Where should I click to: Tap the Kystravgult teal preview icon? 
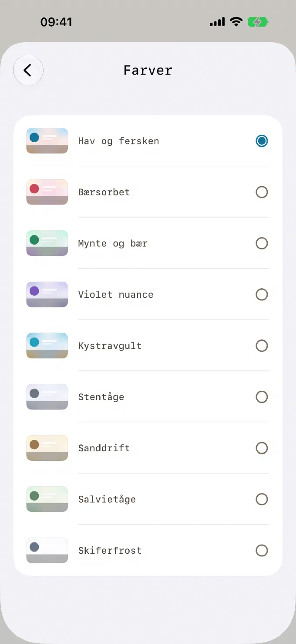[x=47, y=346]
